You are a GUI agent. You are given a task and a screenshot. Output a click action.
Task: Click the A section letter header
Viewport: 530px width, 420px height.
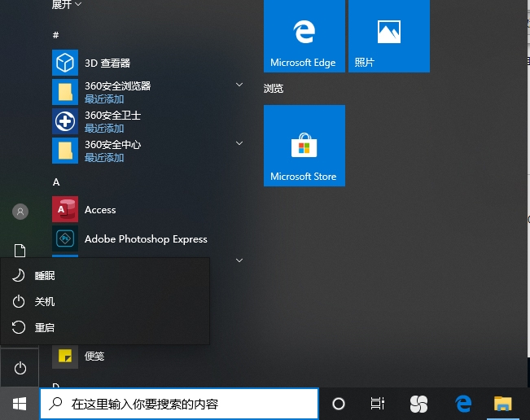(x=56, y=182)
